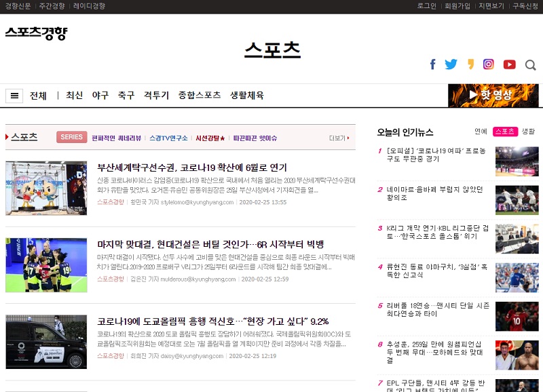
Task: Select the 야구 menu item
Action: point(100,95)
